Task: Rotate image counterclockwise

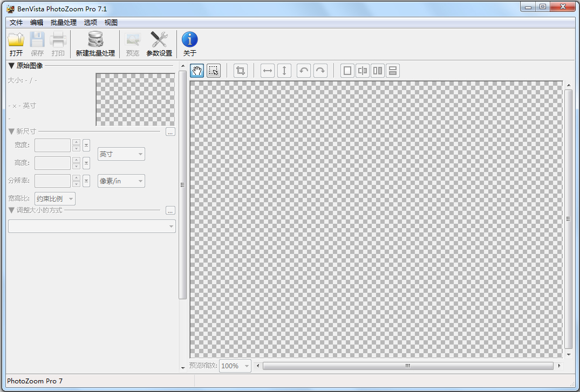Action: pos(304,71)
